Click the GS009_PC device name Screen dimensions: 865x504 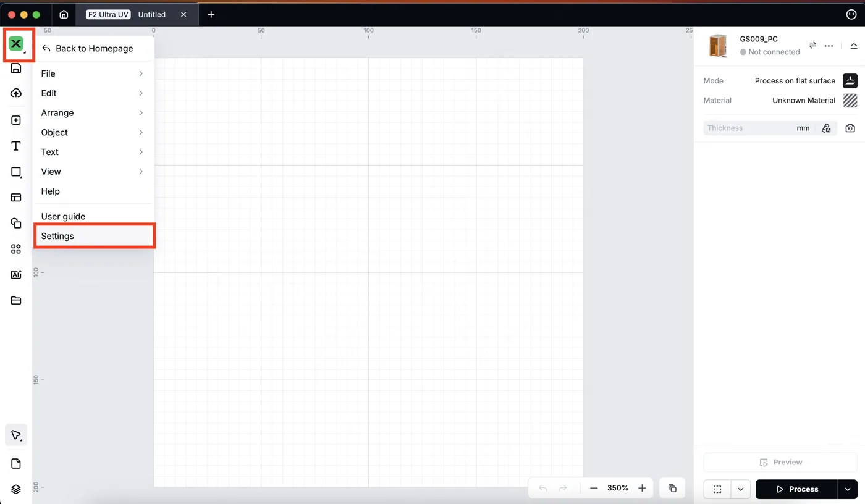759,39
